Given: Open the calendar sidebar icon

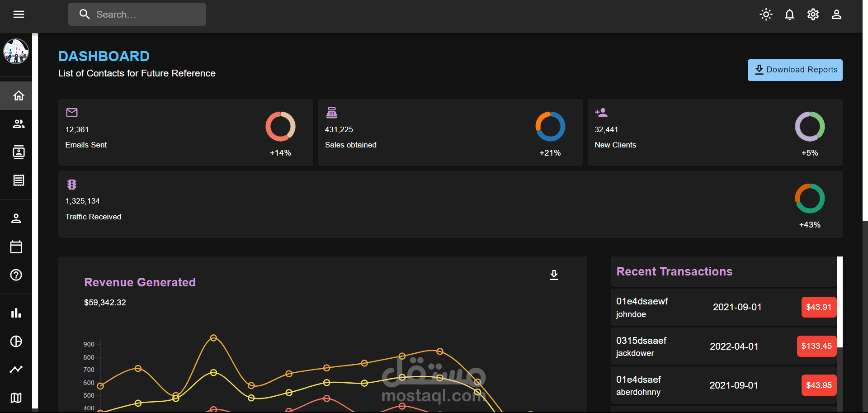Looking at the screenshot, I should click(x=16, y=247).
